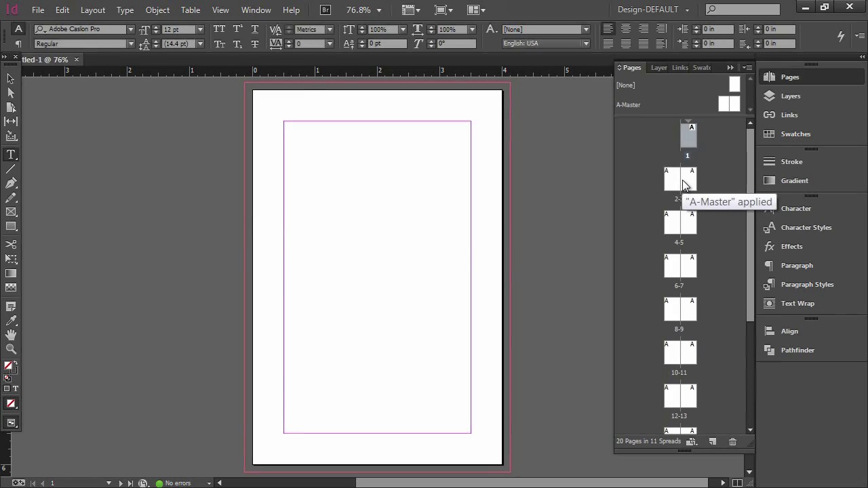Open the font family dropdown
Screen dimensions: 868x488
point(130,30)
